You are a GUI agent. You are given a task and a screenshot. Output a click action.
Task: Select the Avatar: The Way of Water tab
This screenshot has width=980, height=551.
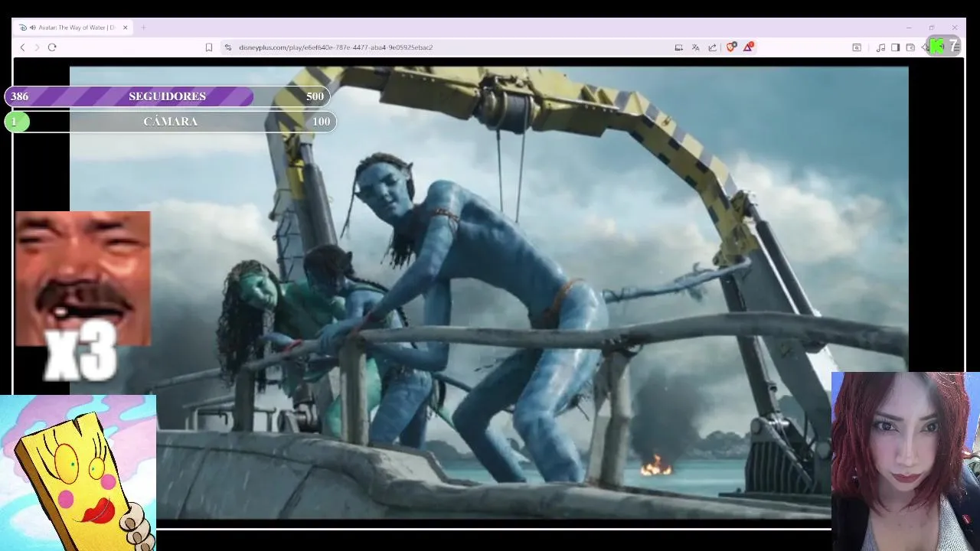73,28
